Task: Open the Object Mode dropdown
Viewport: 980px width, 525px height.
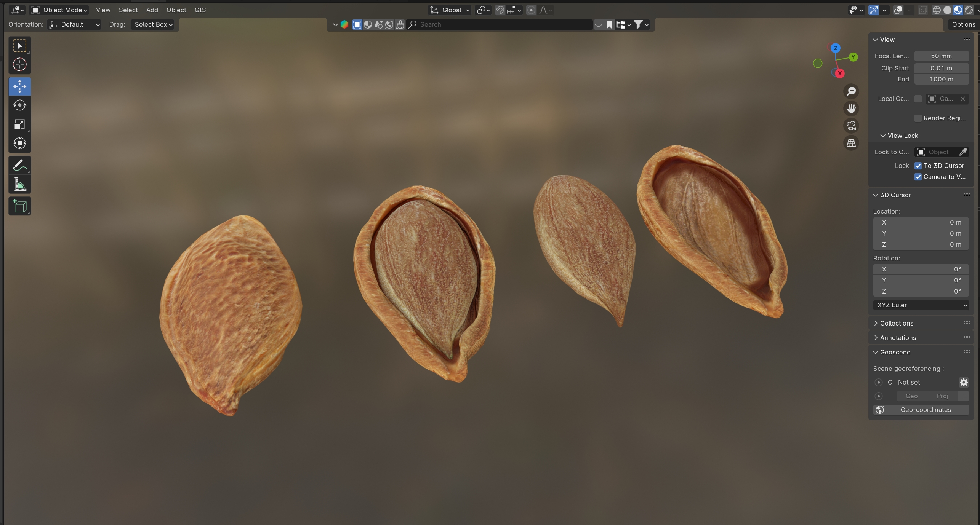Action: point(59,10)
